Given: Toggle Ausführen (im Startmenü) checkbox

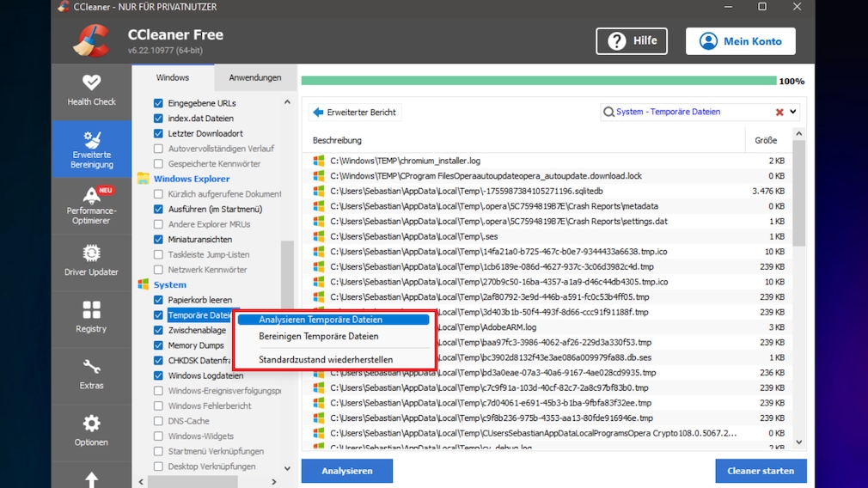Looking at the screenshot, I should click(x=158, y=209).
